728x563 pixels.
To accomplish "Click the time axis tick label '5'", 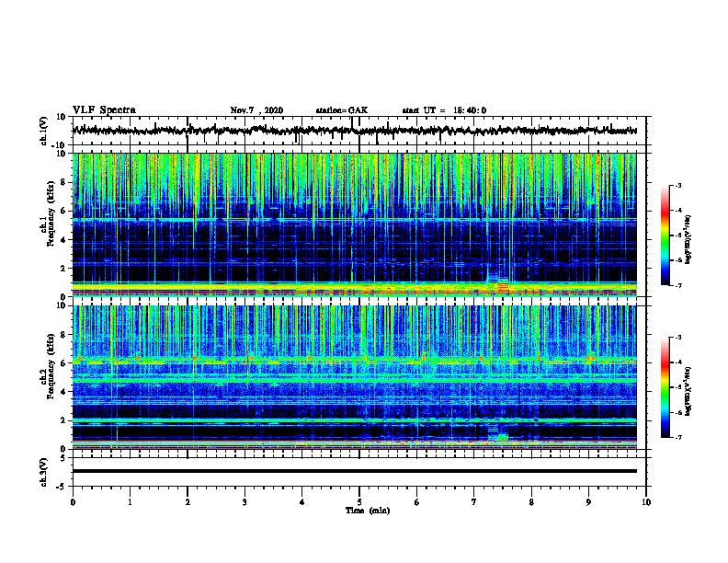I will pos(359,502).
